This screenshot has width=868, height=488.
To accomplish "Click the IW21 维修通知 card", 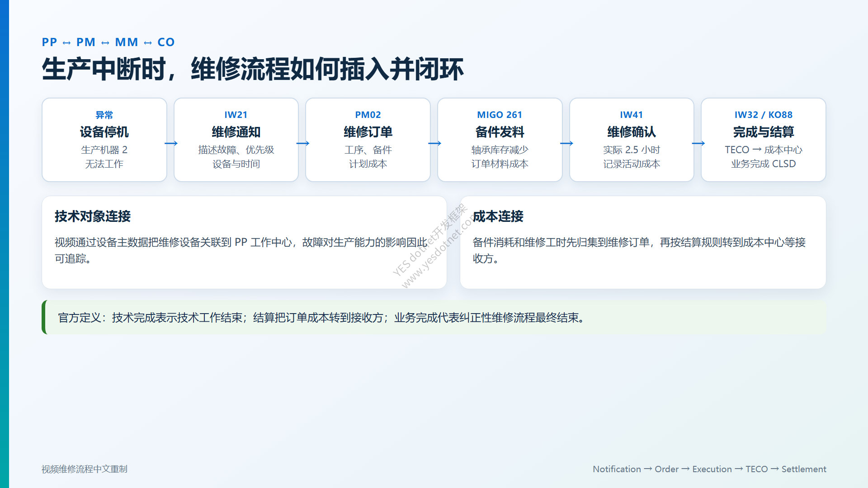I will point(236,140).
